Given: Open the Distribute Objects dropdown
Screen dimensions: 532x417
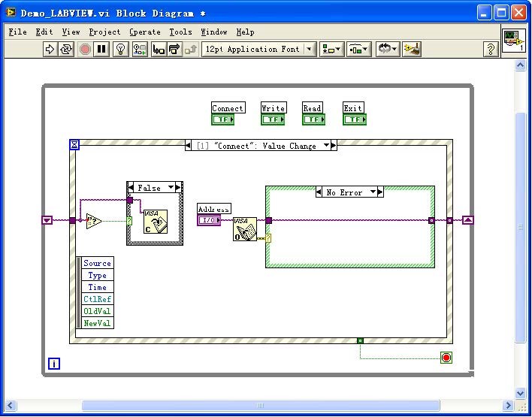Looking at the screenshot, I should click(358, 49).
